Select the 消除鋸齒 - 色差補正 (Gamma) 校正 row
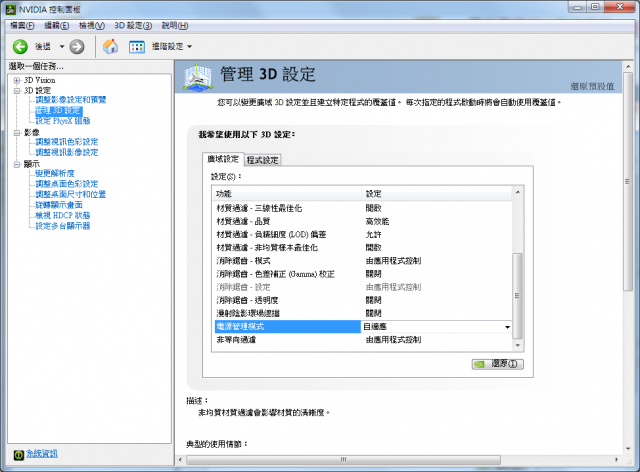The image size is (640, 472). pyautogui.click(x=362, y=274)
